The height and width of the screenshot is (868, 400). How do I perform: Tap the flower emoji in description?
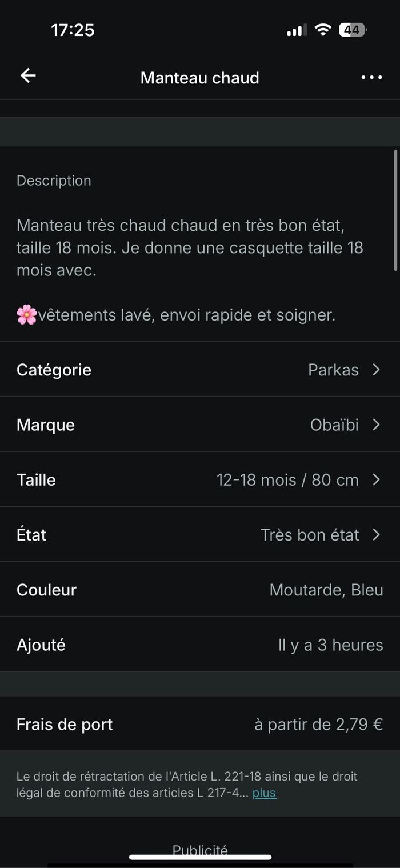[27, 315]
